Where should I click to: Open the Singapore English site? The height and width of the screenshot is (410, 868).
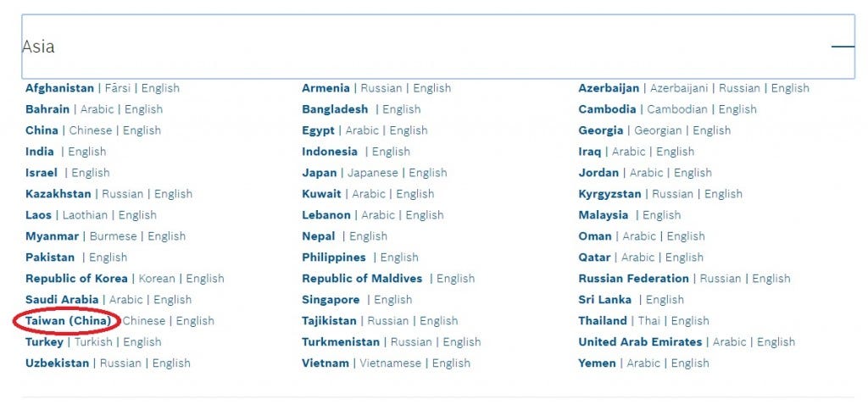tap(393, 300)
